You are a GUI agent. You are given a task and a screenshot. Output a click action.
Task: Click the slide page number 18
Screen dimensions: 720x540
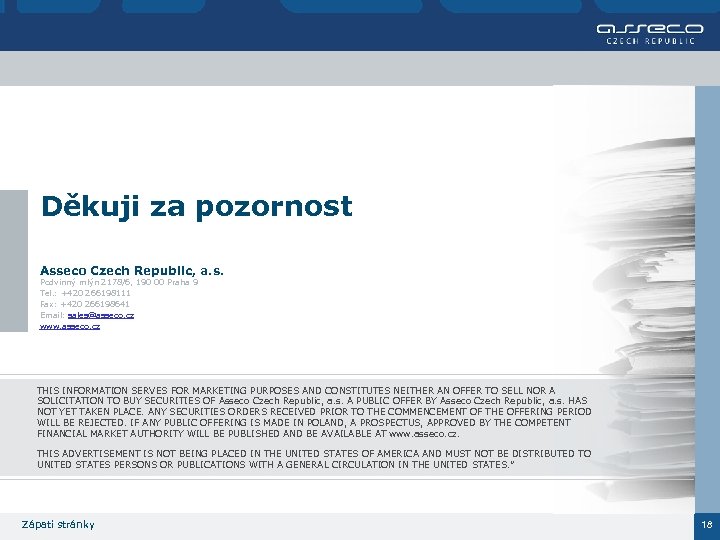(707, 524)
